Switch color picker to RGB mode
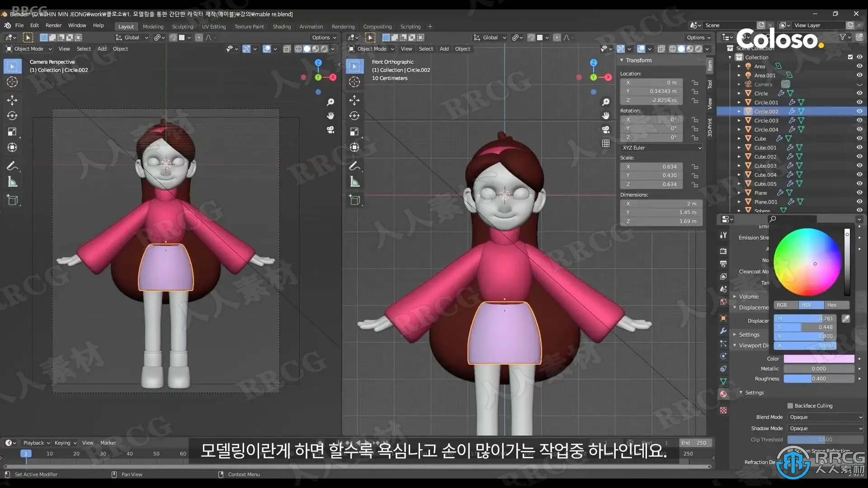 782,305
